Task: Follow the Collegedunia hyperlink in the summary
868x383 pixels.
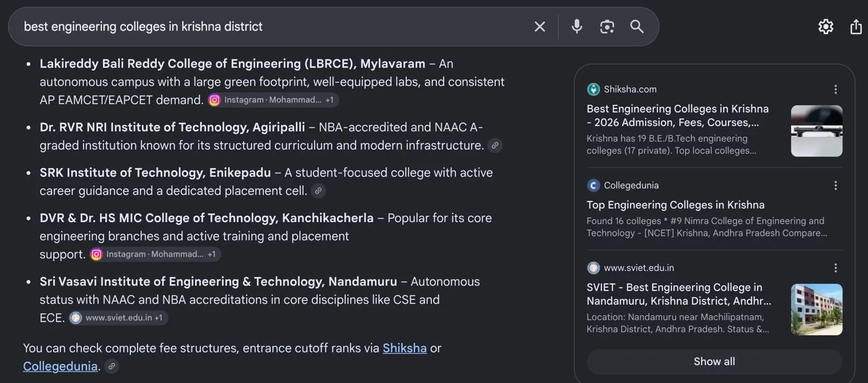Action: click(x=60, y=366)
